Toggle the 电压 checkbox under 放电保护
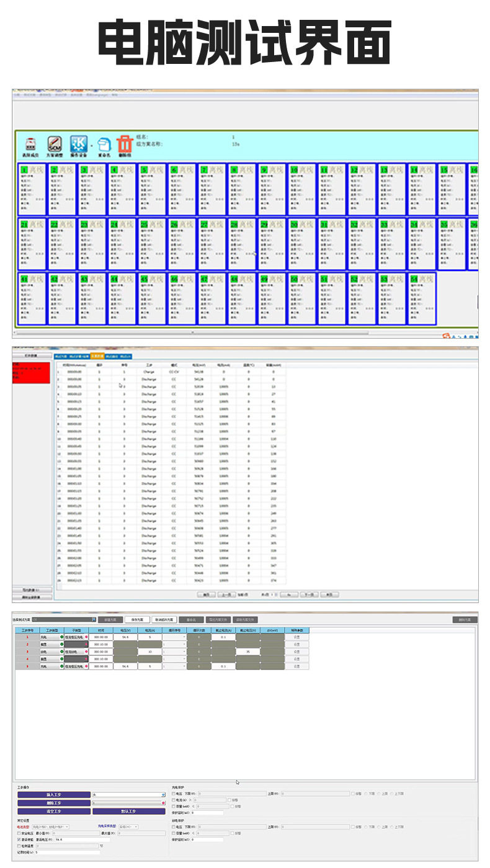 click(174, 826)
